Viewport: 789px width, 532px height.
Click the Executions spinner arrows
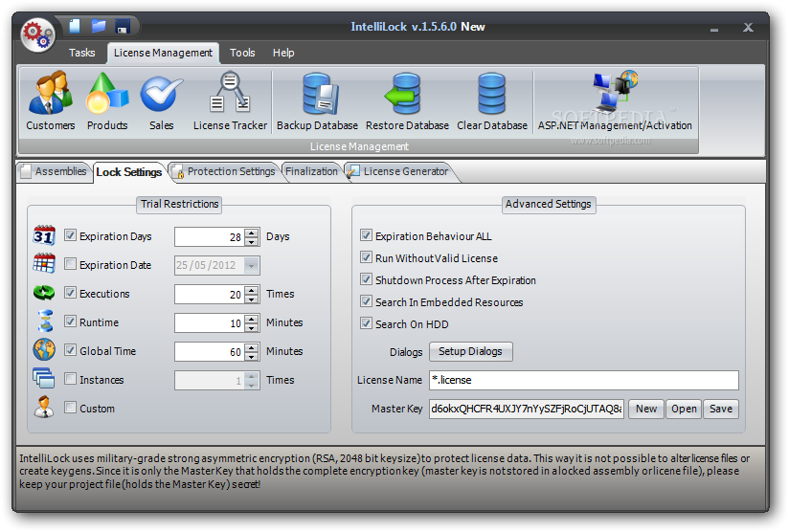click(x=251, y=294)
